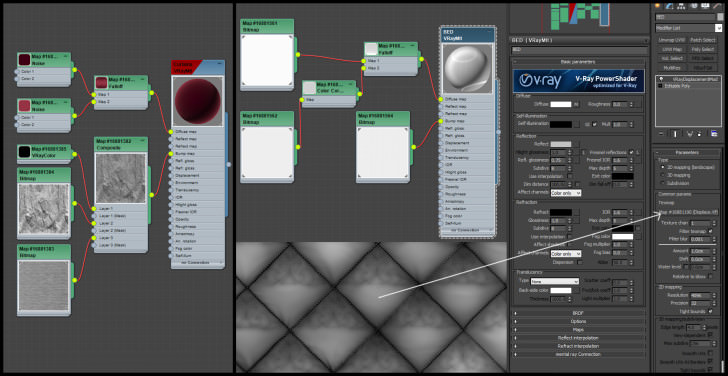Click the MultiRes modifier button
Image resolution: width=728 pixels, height=376 pixels.
click(671, 67)
